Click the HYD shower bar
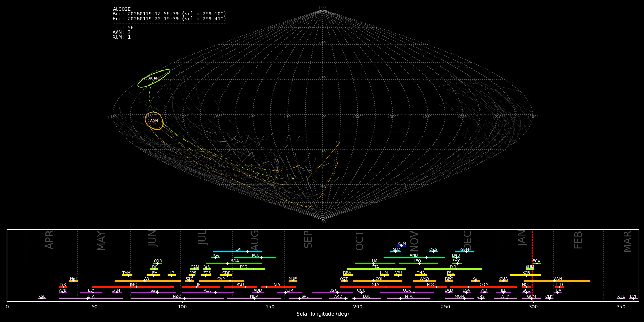This screenshot has width=644, height=322. tap(453, 269)
